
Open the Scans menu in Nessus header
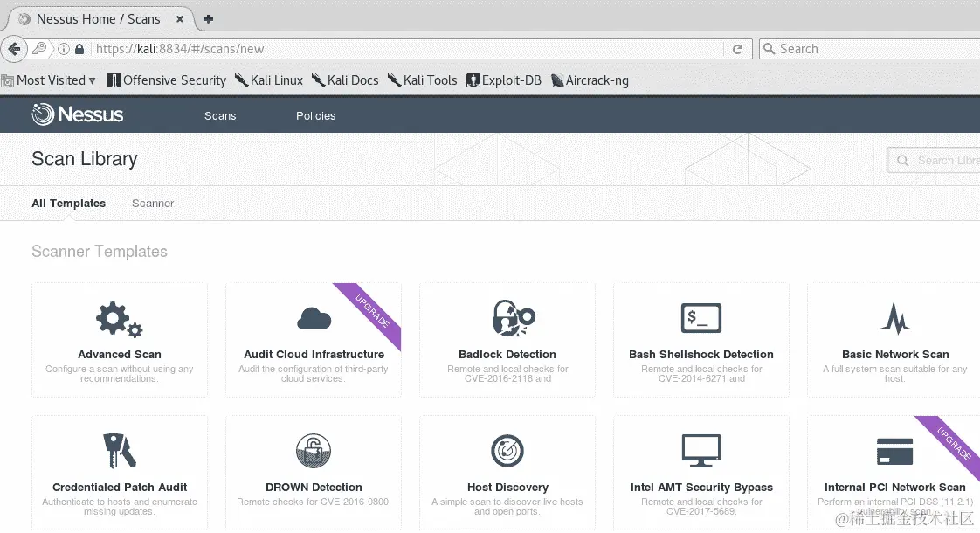pos(220,115)
